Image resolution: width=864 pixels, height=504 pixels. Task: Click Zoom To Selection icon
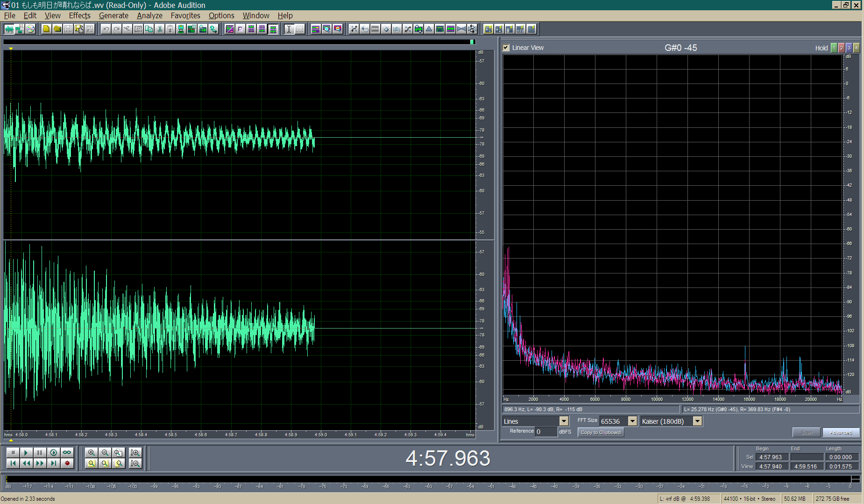(x=91, y=463)
